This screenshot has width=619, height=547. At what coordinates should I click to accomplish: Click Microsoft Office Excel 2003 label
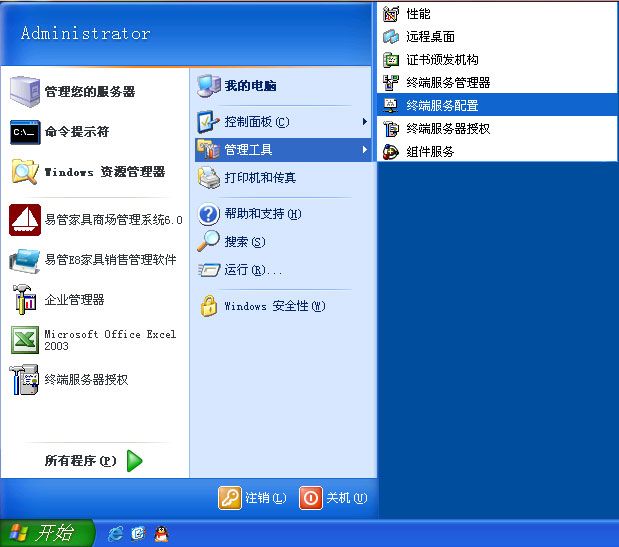(x=110, y=340)
